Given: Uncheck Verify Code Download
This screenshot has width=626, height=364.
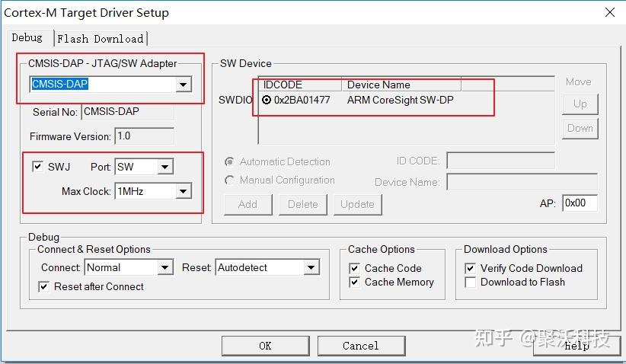Looking at the screenshot, I should point(470,268).
